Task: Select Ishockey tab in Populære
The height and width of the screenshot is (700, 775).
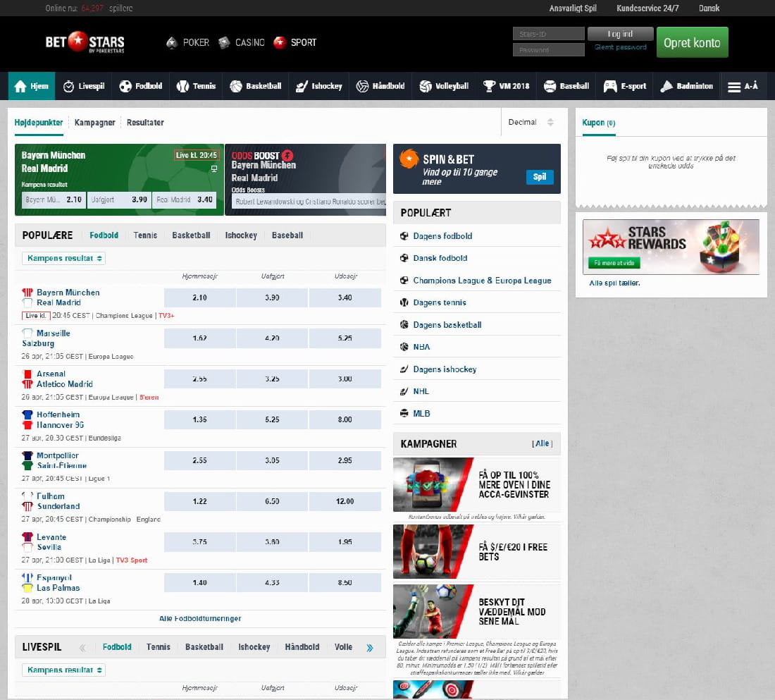Action: pyautogui.click(x=241, y=235)
